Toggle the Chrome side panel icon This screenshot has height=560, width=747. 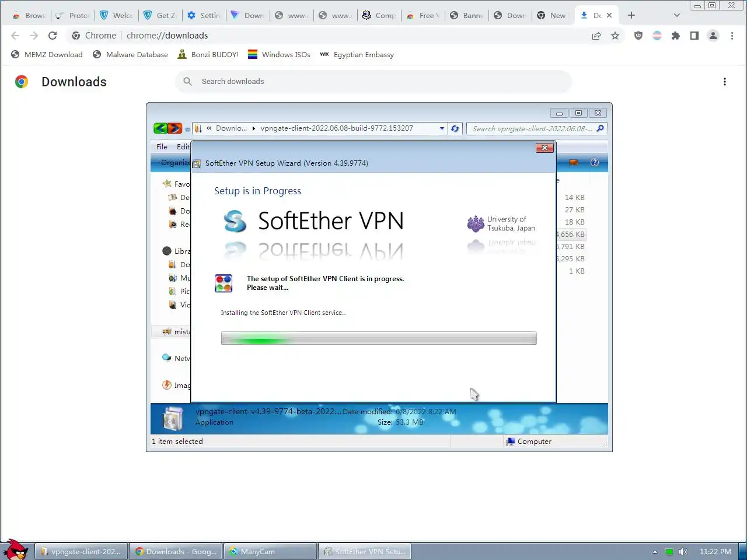click(694, 36)
